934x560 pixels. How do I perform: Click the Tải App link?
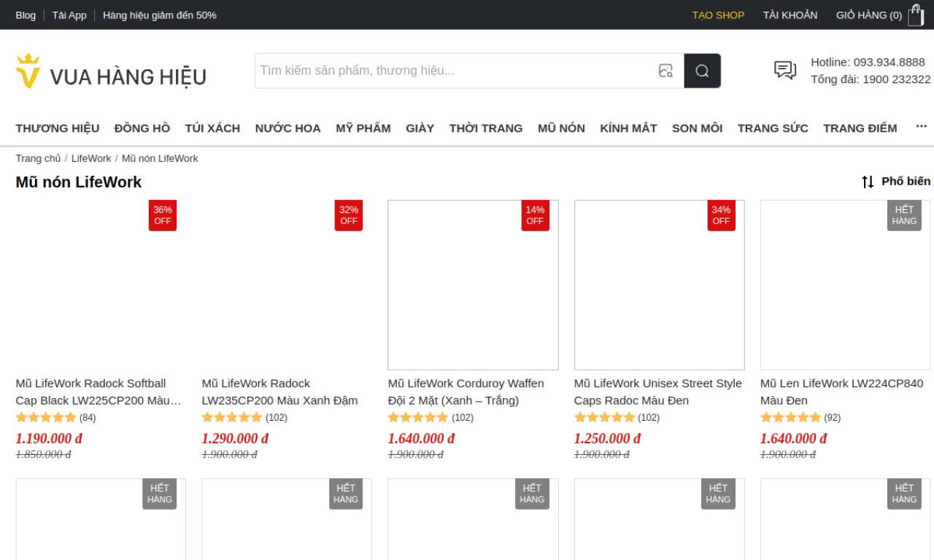(x=69, y=15)
